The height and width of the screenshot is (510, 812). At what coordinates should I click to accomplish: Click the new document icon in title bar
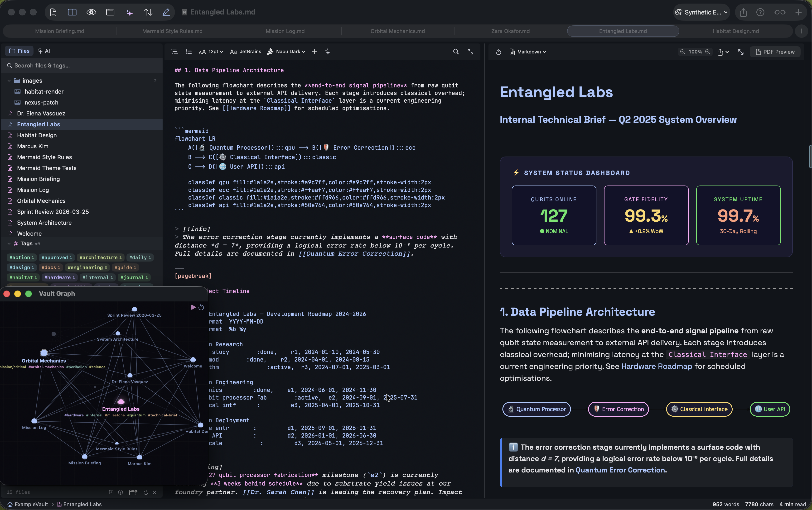[53, 12]
